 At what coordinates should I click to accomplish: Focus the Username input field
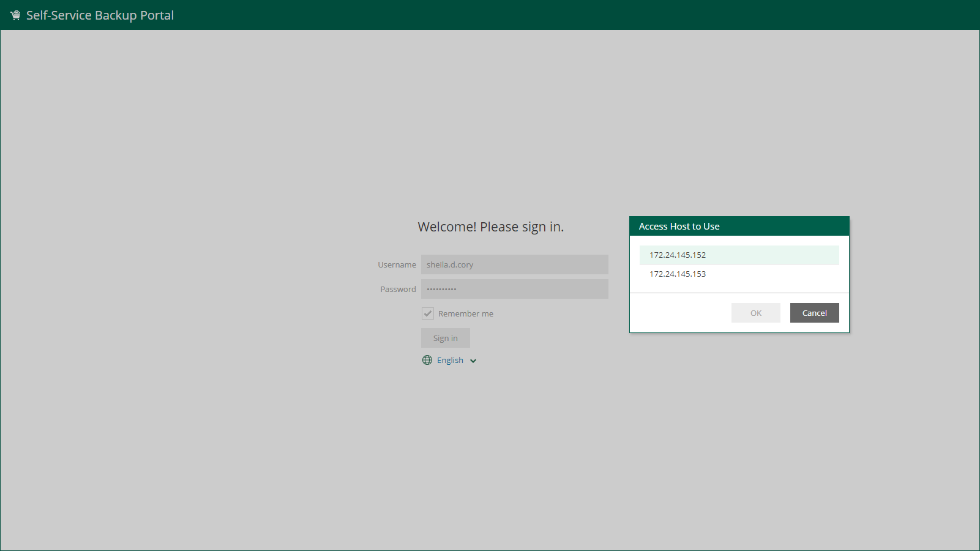(515, 264)
